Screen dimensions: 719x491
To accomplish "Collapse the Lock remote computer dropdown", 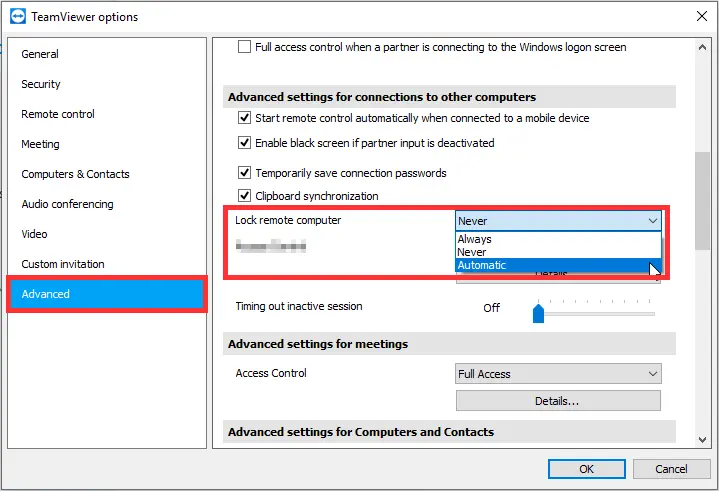I will 559,221.
